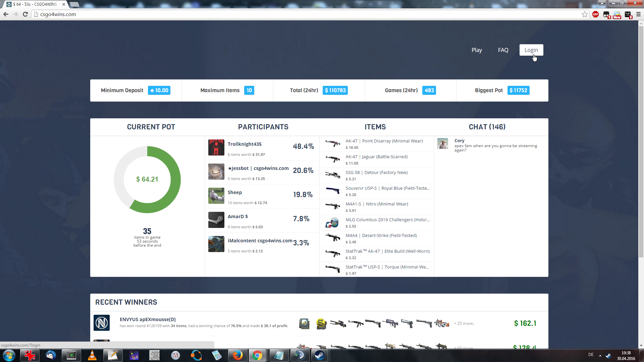Viewport: 644px width, 362px height.
Task: Open the AdBlock Plus extension icon
Action: pos(595,14)
